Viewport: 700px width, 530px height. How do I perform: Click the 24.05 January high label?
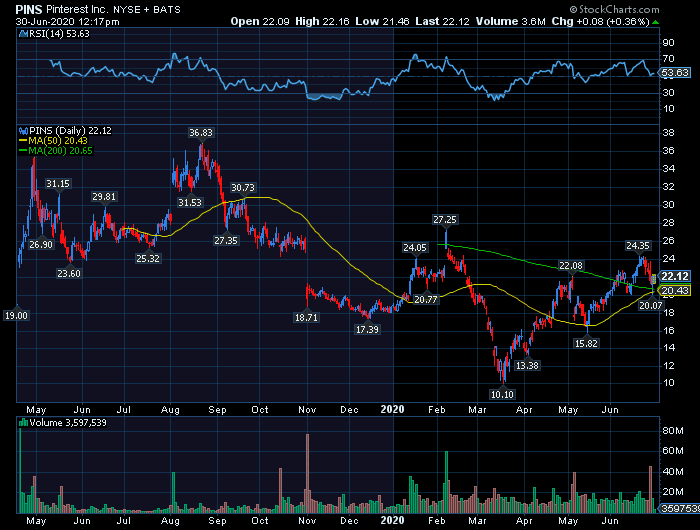click(415, 248)
